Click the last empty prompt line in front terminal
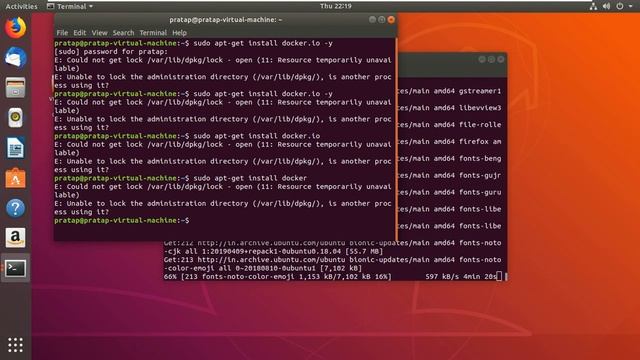Image resolution: width=640 pixels, height=360 pixels. pos(122,220)
